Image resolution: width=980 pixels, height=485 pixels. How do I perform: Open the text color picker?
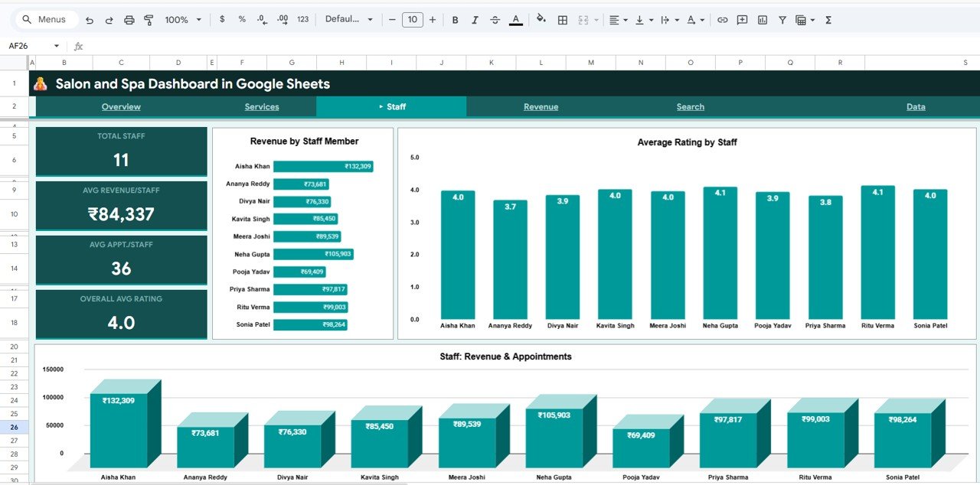point(515,19)
